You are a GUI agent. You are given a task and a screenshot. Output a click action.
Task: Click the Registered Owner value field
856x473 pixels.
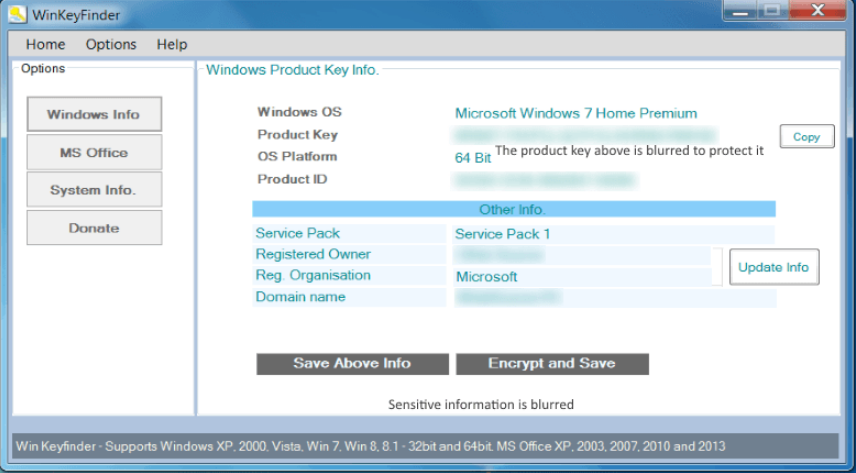click(x=582, y=255)
